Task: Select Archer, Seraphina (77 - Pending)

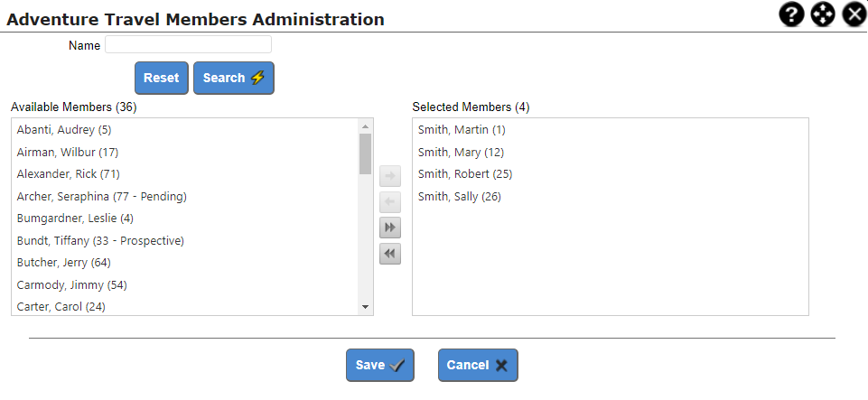Action: pos(185,197)
